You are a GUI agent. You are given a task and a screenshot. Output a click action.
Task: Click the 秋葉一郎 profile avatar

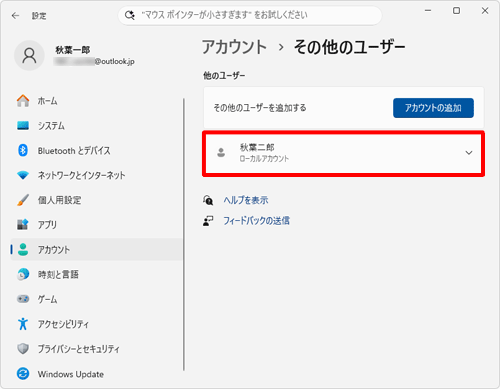[x=29, y=56]
